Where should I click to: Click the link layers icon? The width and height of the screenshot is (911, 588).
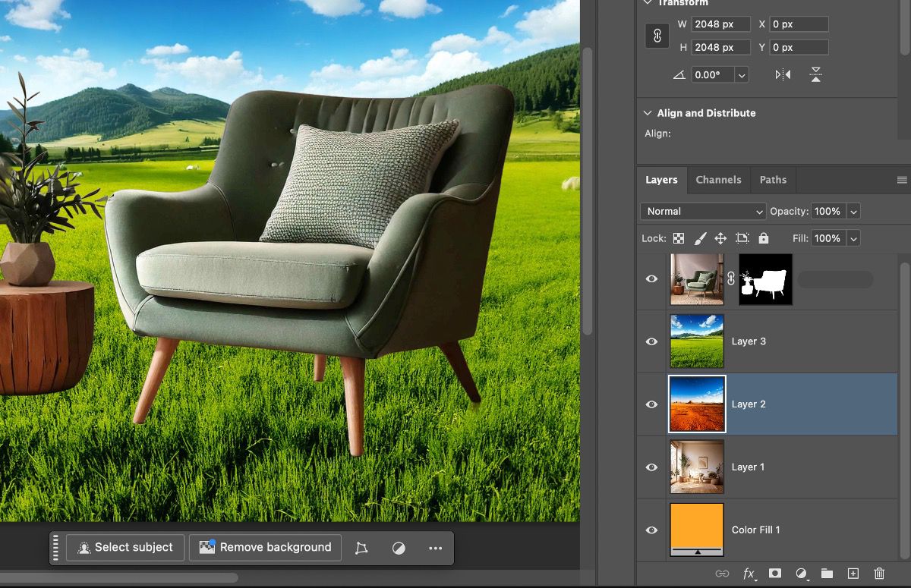coord(722,574)
